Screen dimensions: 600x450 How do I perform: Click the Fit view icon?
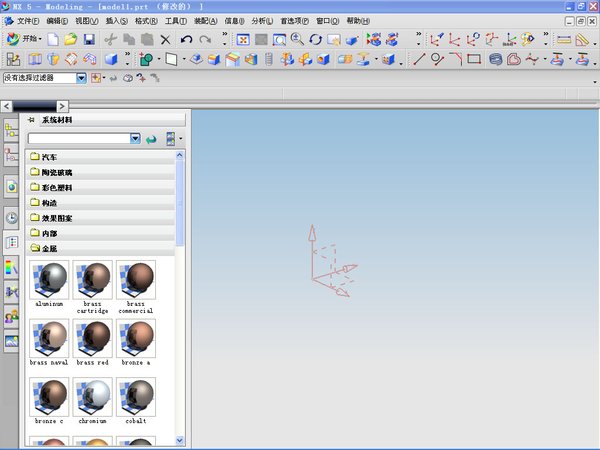tap(243, 39)
